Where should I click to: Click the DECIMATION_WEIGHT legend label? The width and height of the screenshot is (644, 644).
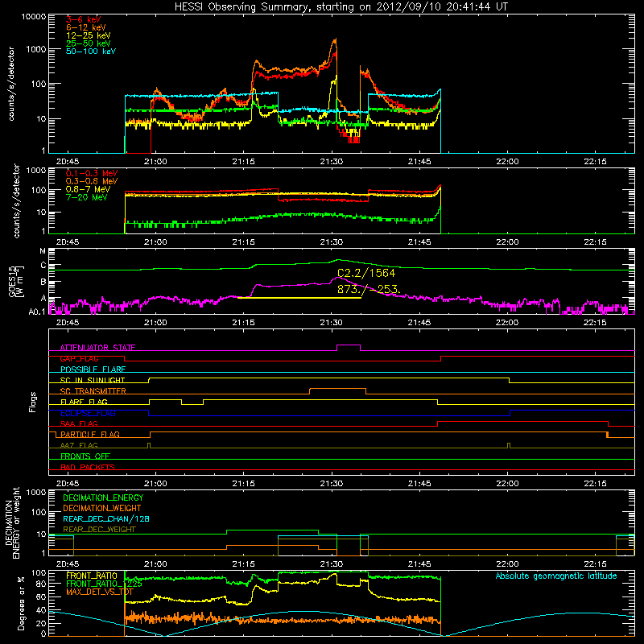tap(102, 508)
